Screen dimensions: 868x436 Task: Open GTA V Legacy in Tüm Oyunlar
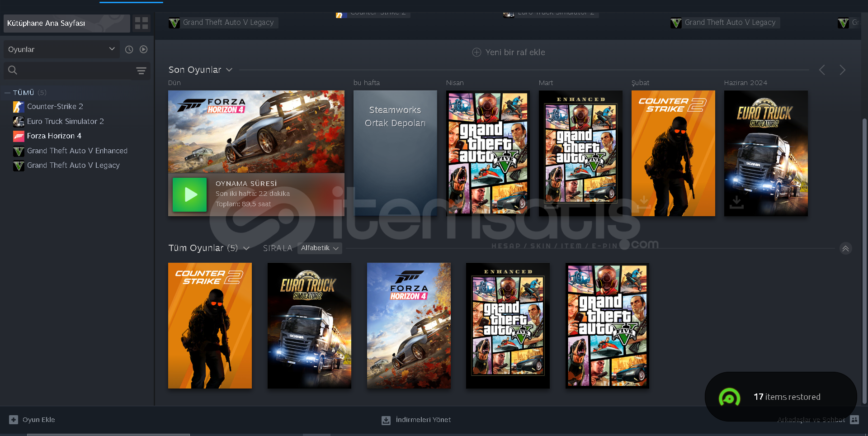[x=607, y=326]
